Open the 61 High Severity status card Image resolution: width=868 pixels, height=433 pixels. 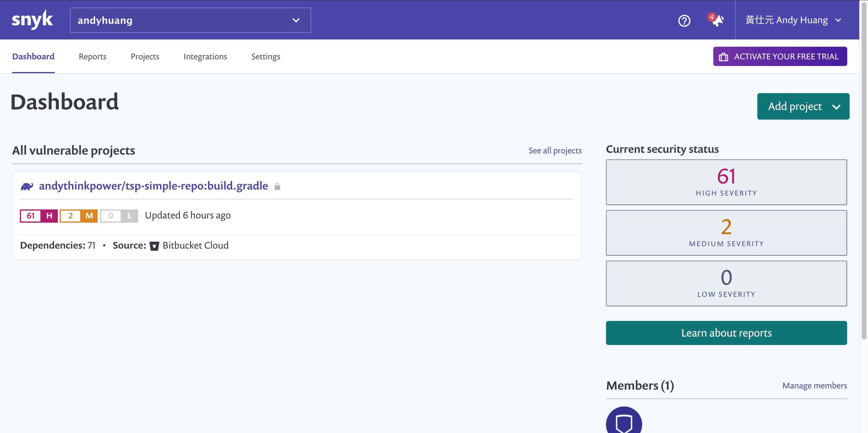[726, 182]
